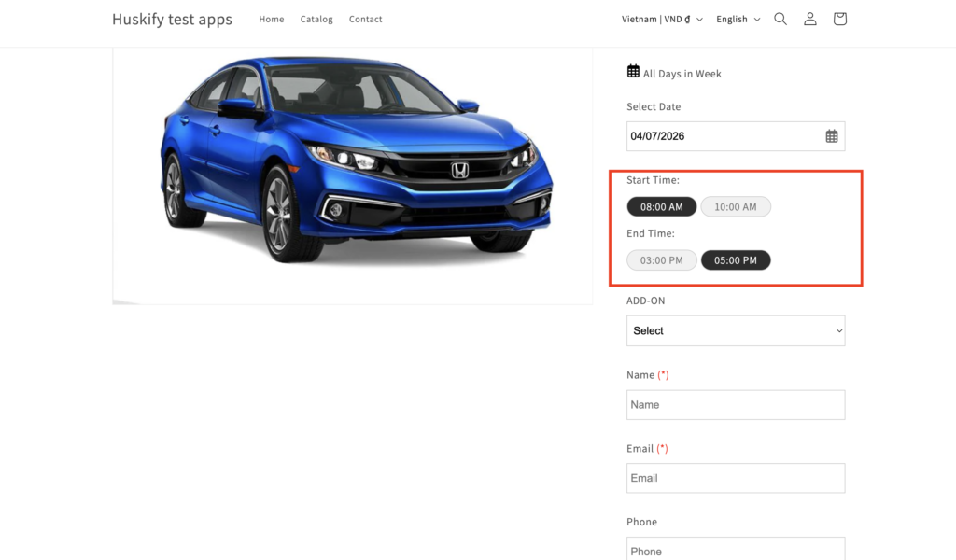Open the ADD-ON Select dropdown
Screen dimensions: 956x560
(736, 330)
